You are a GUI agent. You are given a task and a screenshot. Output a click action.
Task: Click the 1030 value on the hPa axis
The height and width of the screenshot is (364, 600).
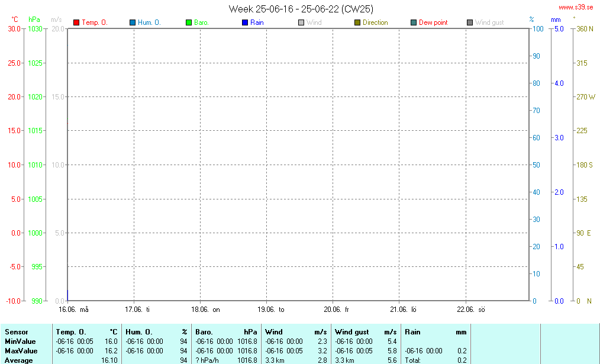35,29
